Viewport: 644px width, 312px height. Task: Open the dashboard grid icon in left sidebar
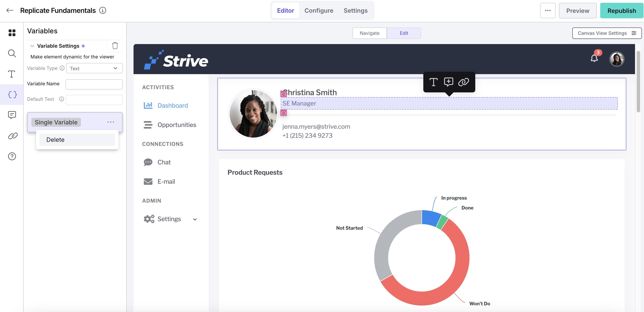pyautogui.click(x=12, y=33)
